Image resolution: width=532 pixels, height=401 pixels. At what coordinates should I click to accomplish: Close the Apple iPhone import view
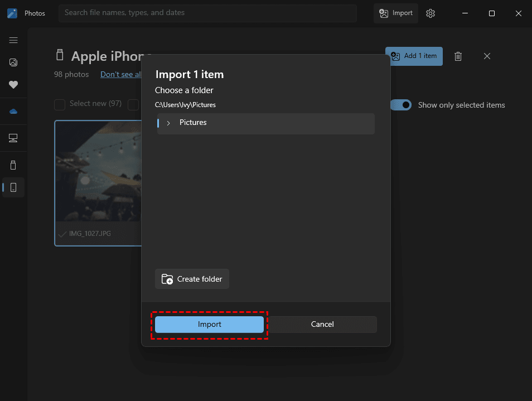487,56
